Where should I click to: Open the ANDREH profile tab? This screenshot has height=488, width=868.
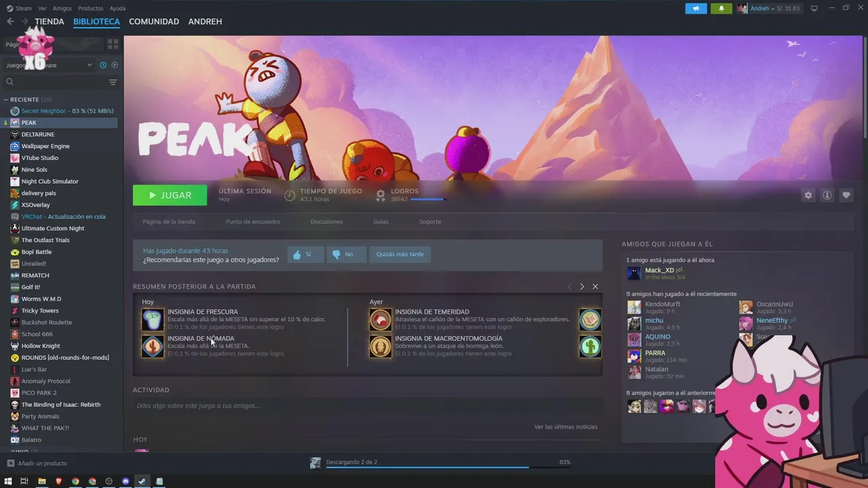205,22
